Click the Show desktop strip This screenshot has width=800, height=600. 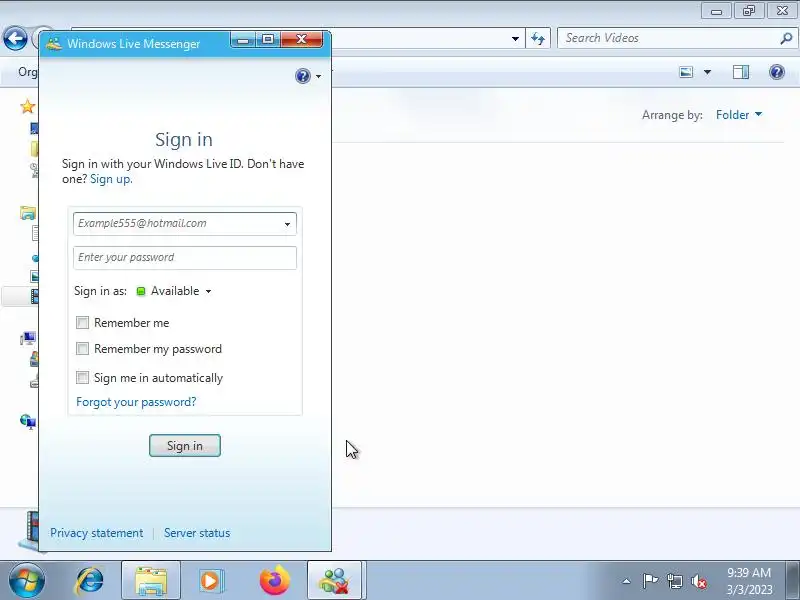click(x=792, y=580)
